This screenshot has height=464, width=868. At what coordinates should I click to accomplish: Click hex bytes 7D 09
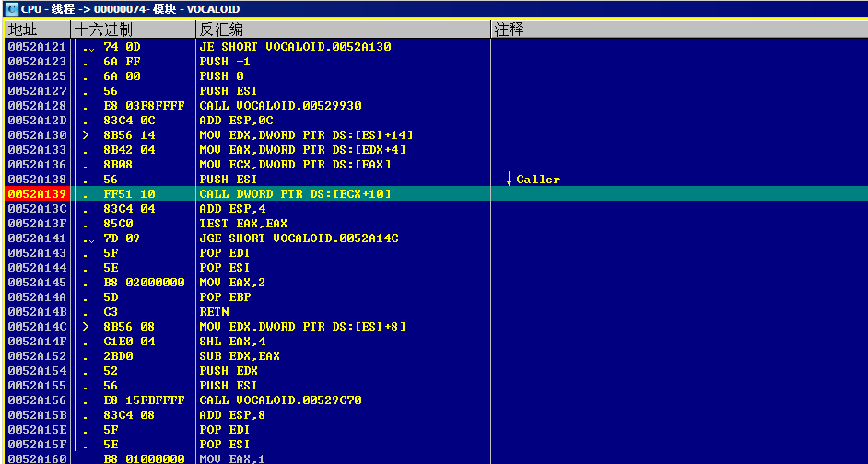click(122, 238)
